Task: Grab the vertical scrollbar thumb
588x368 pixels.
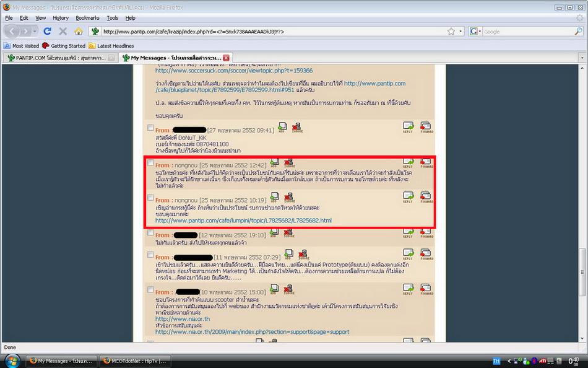Action: click(582, 271)
